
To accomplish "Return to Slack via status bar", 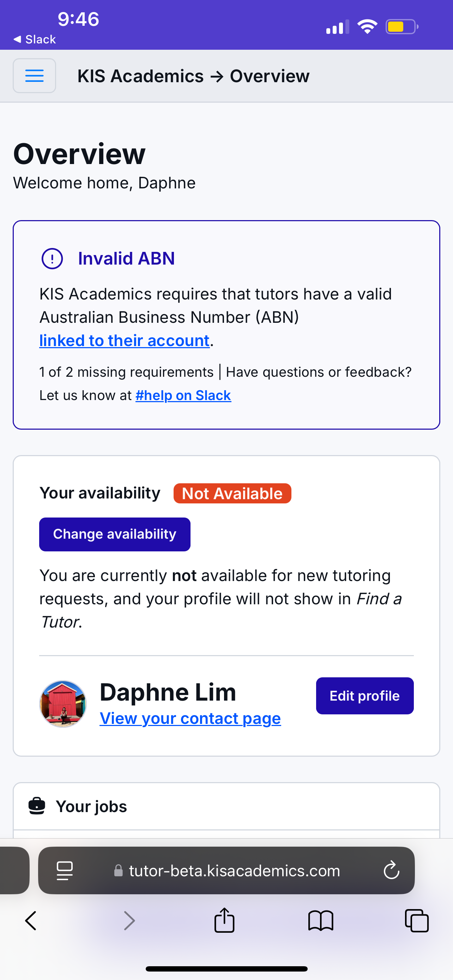I will [35, 39].
